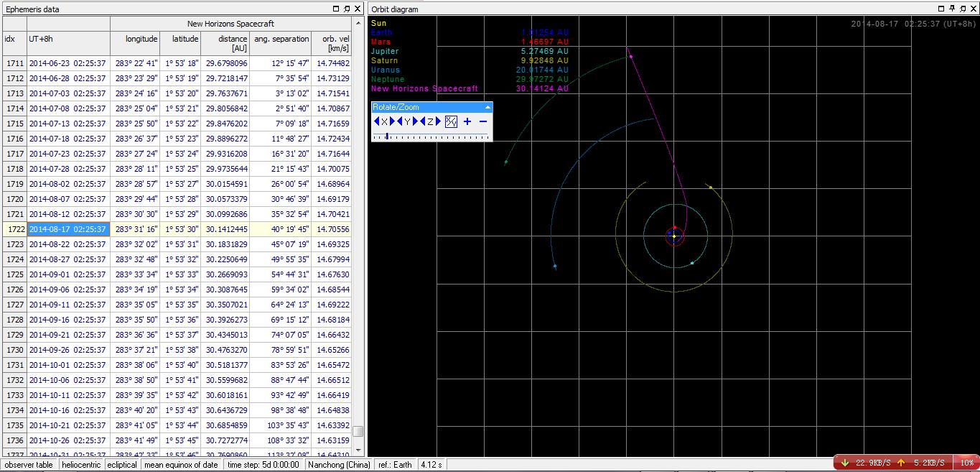The width and height of the screenshot is (980, 472).
Task: Rotate the orbit view right around X axis
Action: pos(392,121)
